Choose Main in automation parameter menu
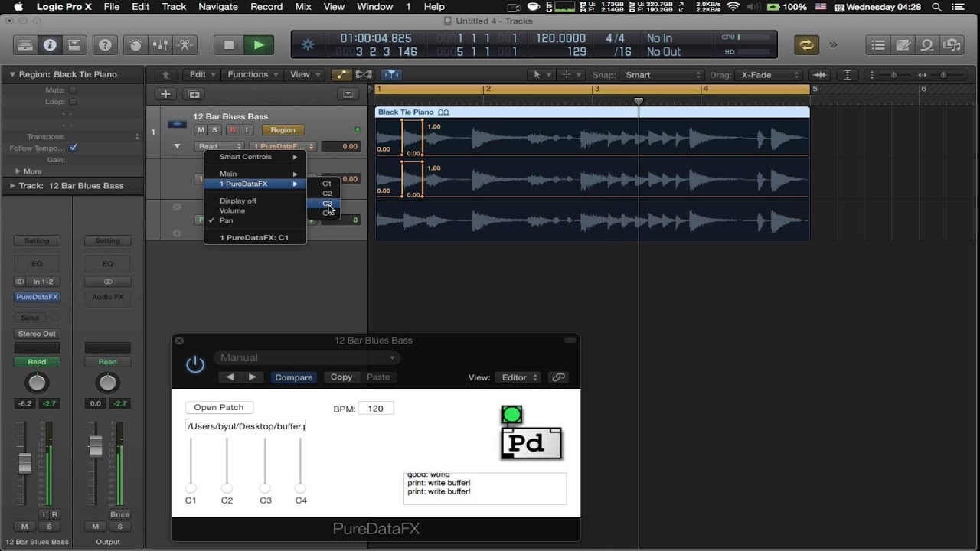Screen dimensions: 980x551 [x=255, y=174]
